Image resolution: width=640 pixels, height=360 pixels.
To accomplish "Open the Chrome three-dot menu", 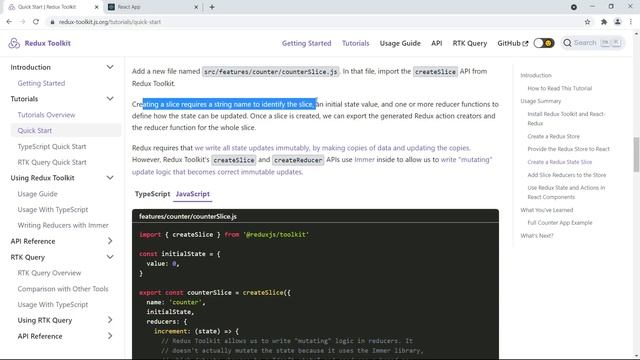I will (x=631, y=22).
